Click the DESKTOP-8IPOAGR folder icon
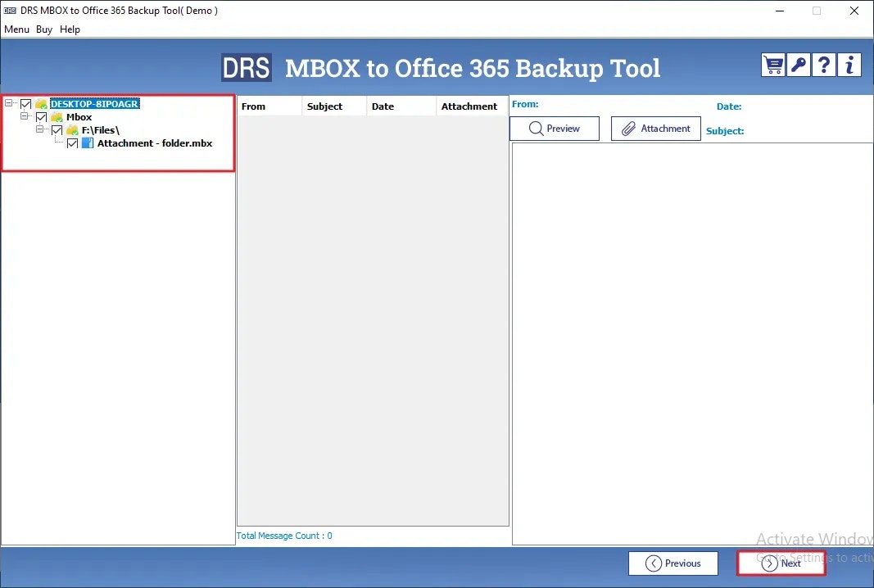Viewport: 874px width, 588px height. point(41,104)
